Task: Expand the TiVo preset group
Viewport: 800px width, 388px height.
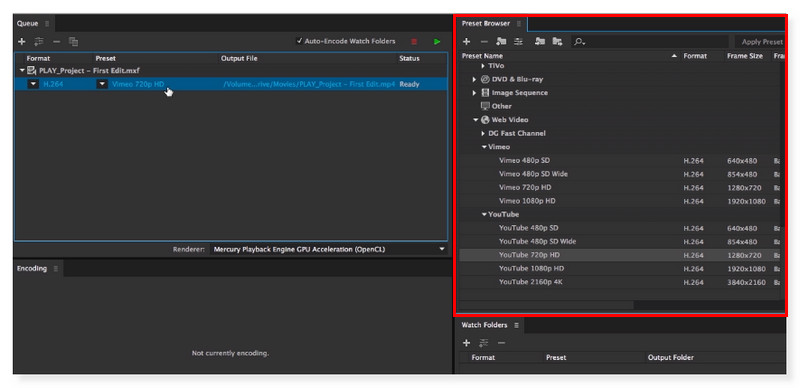Action: pyautogui.click(x=483, y=66)
